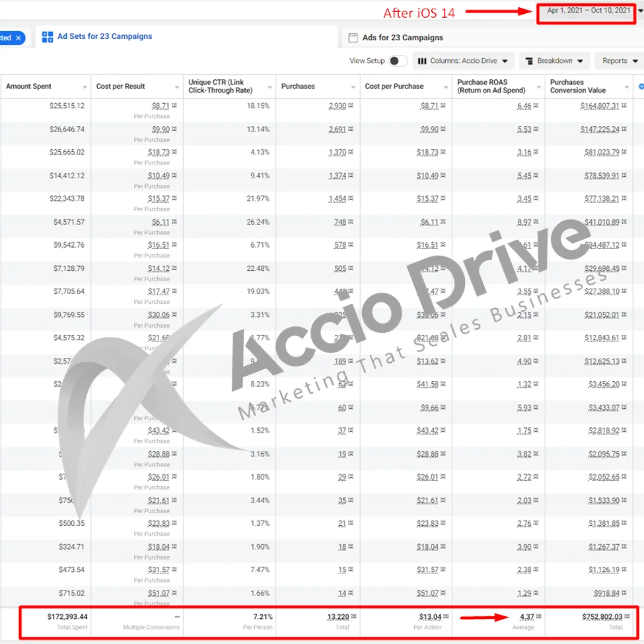Open Amount Spent column header arrow
This screenshot has width=644, height=644.
pyautogui.click(x=85, y=87)
